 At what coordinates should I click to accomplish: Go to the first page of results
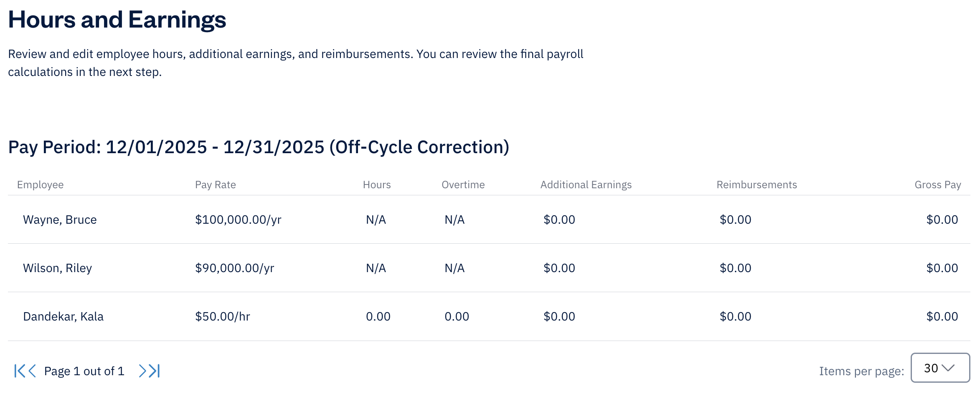point(19,371)
